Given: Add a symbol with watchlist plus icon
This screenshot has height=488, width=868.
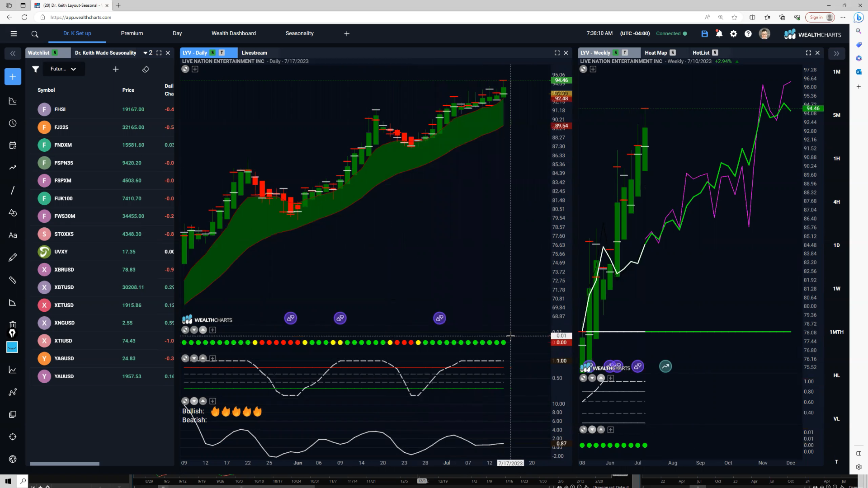Looking at the screenshot, I should click(x=116, y=69).
